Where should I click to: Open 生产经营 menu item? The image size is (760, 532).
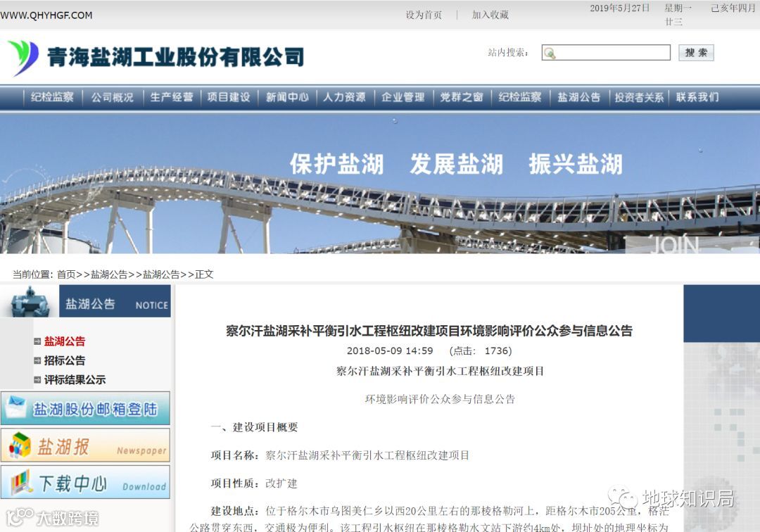[x=172, y=97]
